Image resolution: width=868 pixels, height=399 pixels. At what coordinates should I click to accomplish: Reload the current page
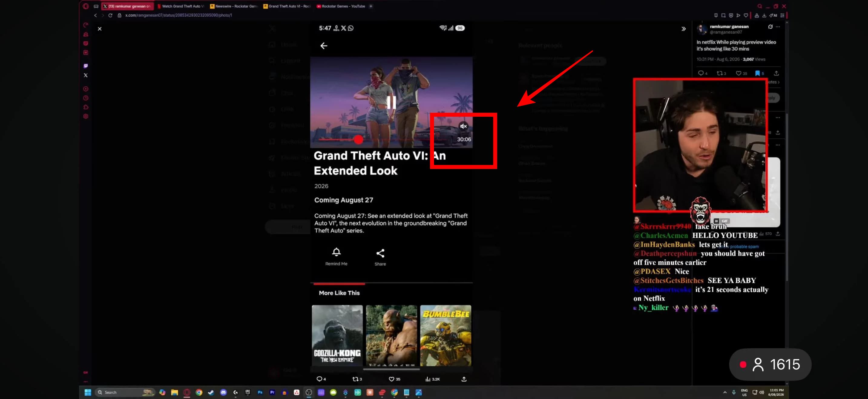110,15
